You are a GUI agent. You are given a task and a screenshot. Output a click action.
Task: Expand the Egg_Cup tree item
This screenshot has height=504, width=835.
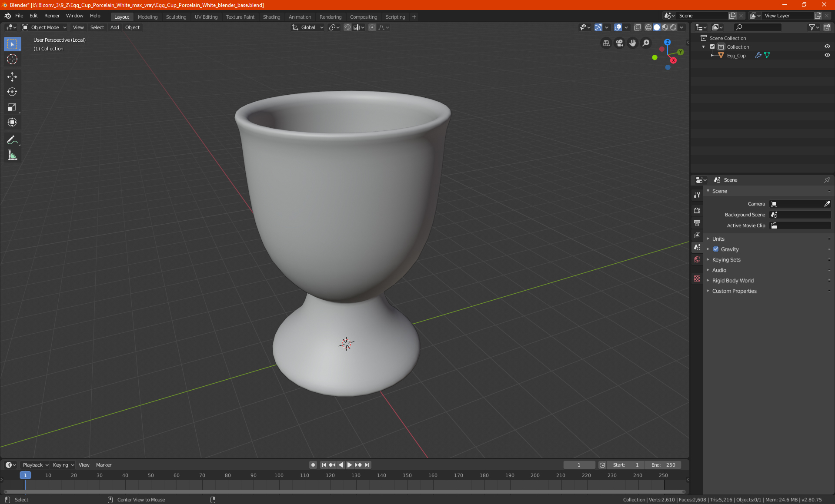pos(712,56)
